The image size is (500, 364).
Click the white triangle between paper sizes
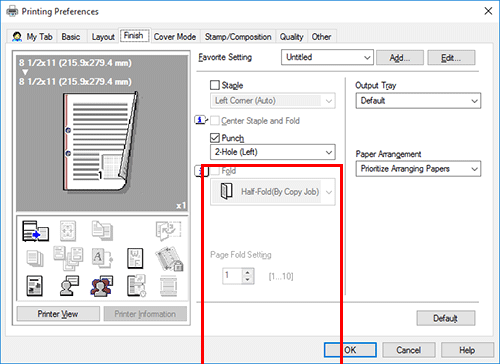(25, 72)
